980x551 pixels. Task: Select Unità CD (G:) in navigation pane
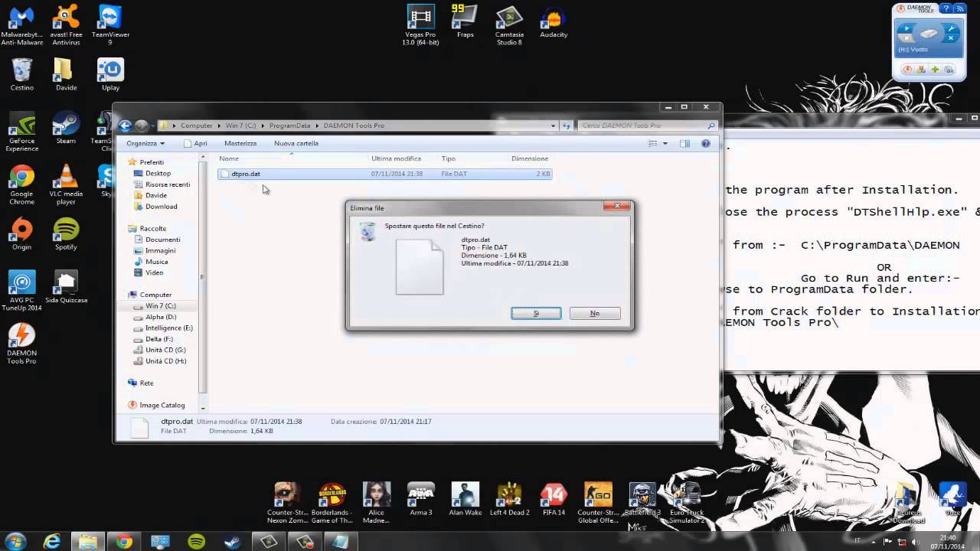(165, 350)
